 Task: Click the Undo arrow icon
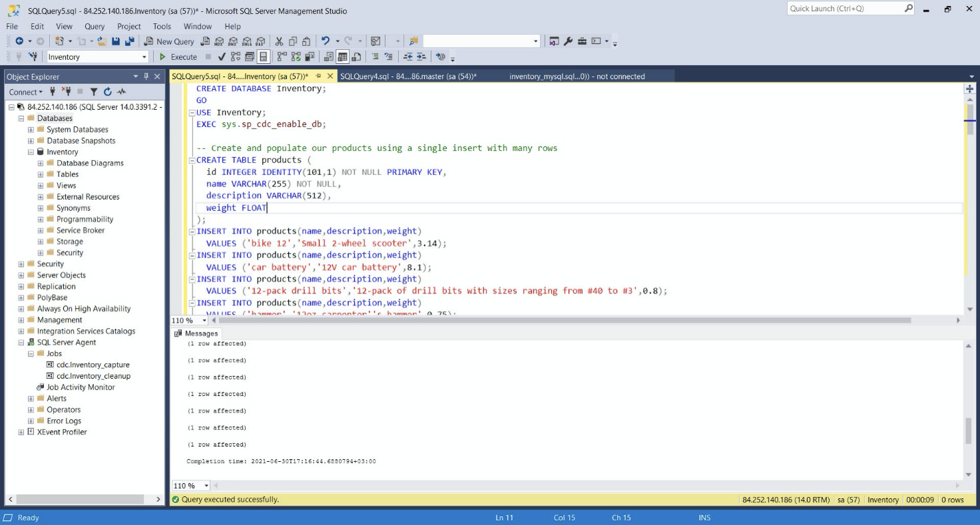tap(326, 41)
